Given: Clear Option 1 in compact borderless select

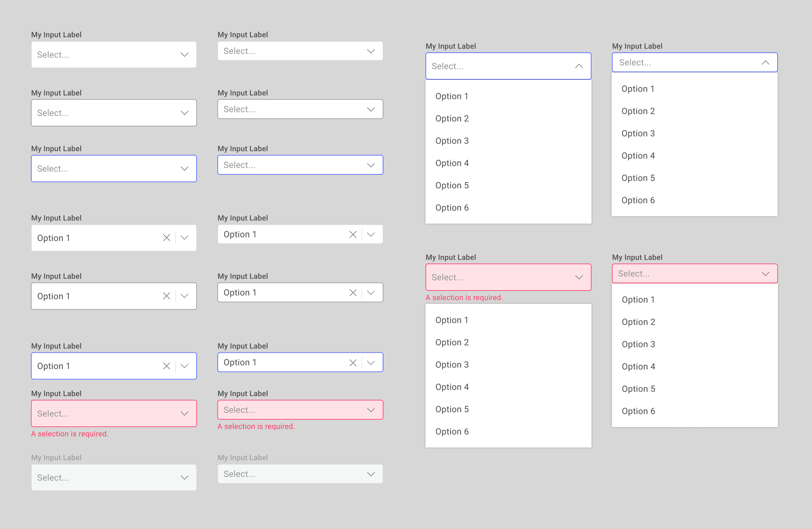Looking at the screenshot, I should [353, 234].
